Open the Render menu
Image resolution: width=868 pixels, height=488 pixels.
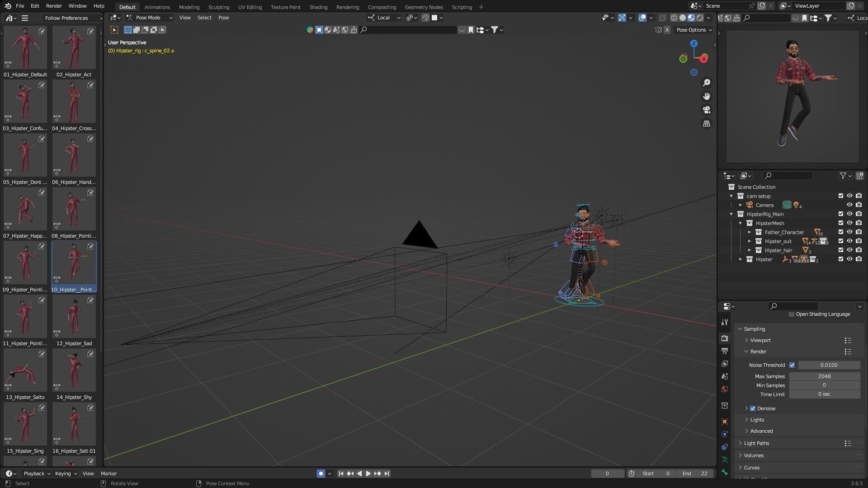pos(54,6)
